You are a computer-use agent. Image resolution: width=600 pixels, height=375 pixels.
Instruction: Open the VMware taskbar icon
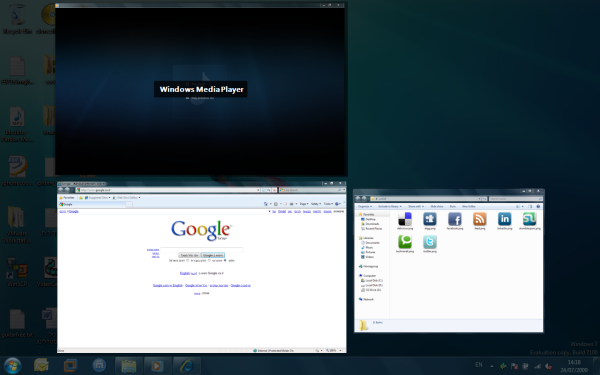click(x=70, y=365)
